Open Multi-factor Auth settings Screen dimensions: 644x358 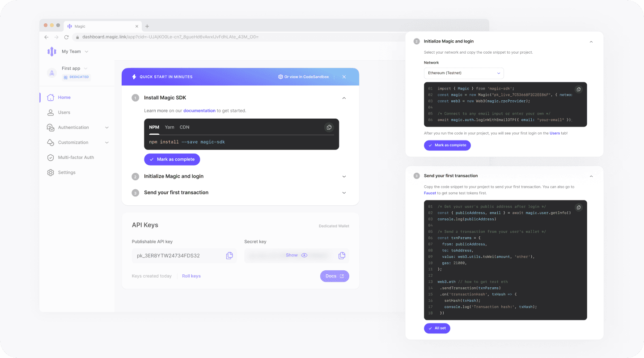(76, 158)
